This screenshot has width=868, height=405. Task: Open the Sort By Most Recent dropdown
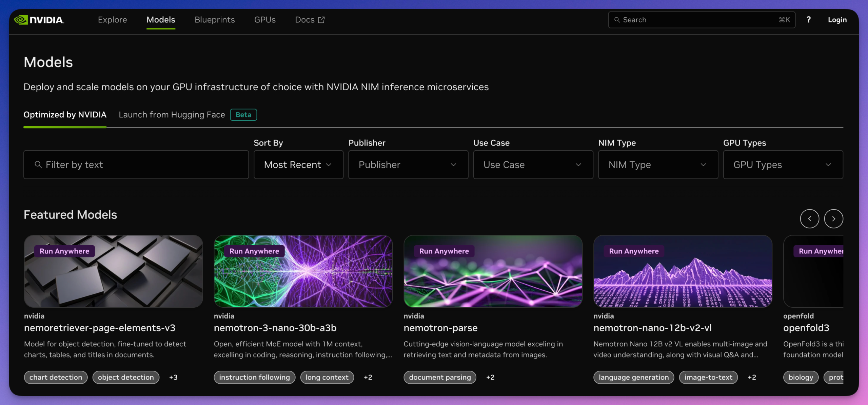[x=298, y=165]
